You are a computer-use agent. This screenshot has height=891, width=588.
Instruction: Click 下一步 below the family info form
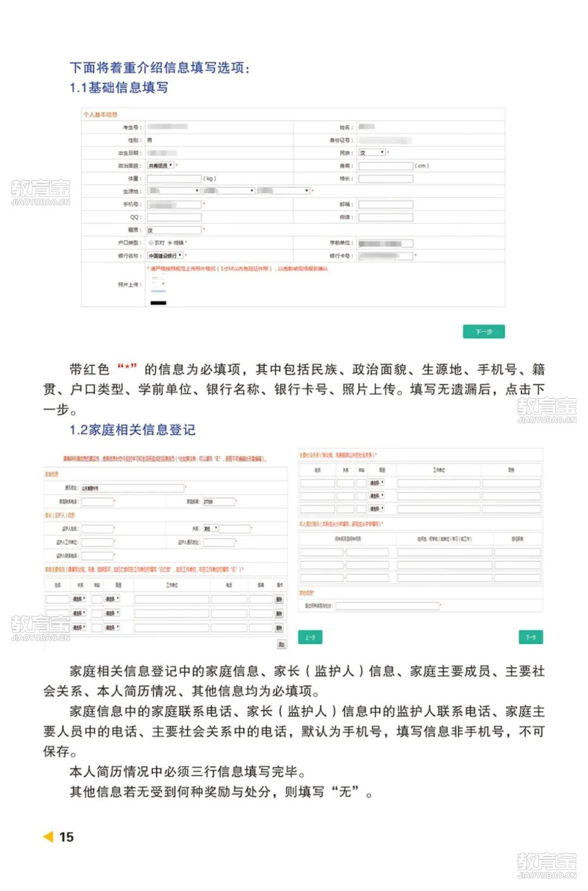(x=531, y=637)
